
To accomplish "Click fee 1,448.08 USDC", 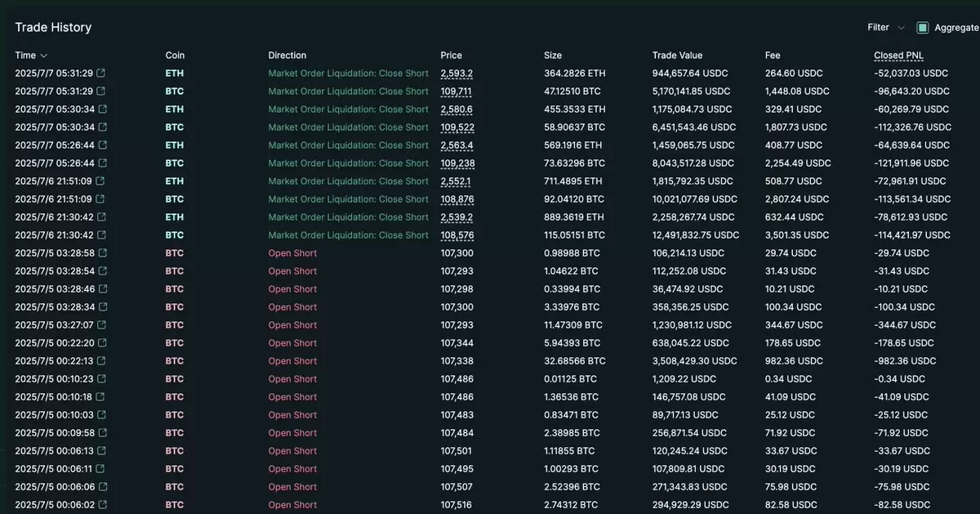I will 797,92.
